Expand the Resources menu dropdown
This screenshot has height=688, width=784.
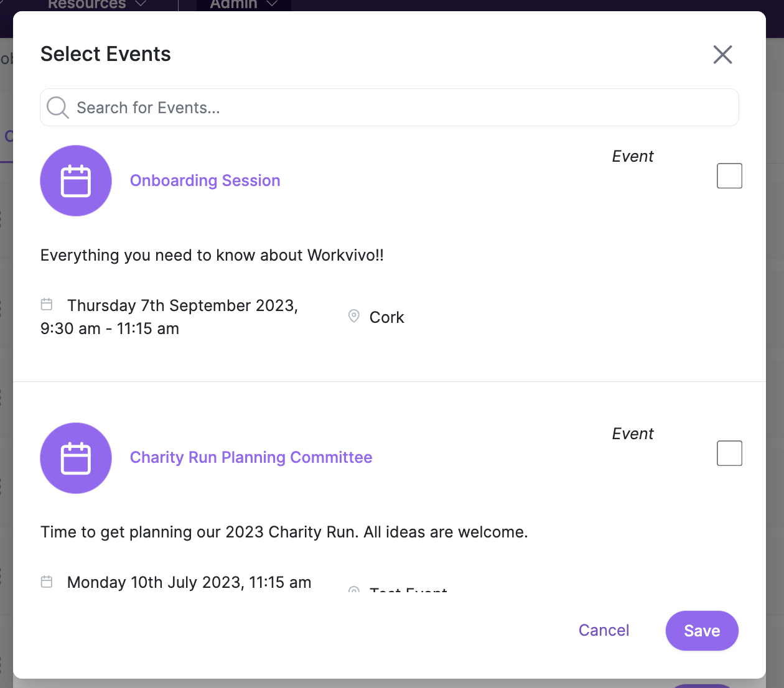97,4
